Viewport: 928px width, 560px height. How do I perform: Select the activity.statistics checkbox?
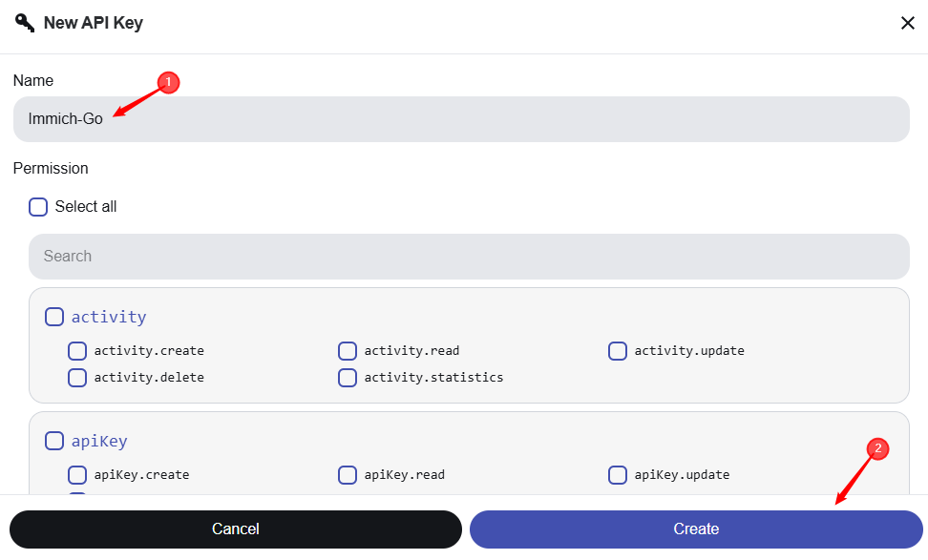(x=348, y=378)
